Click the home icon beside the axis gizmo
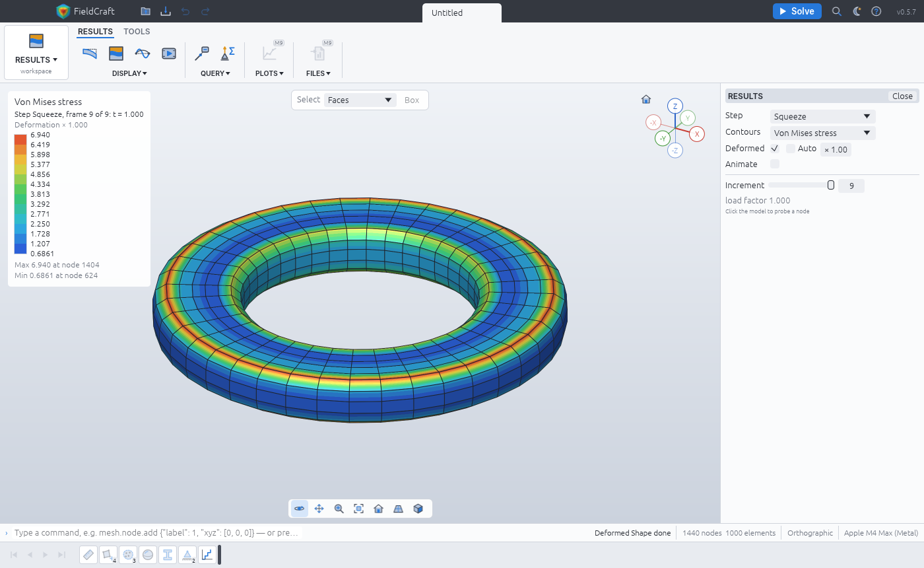Screen dimensions: 924x568 pyautogui.click(x=646, y=100)
